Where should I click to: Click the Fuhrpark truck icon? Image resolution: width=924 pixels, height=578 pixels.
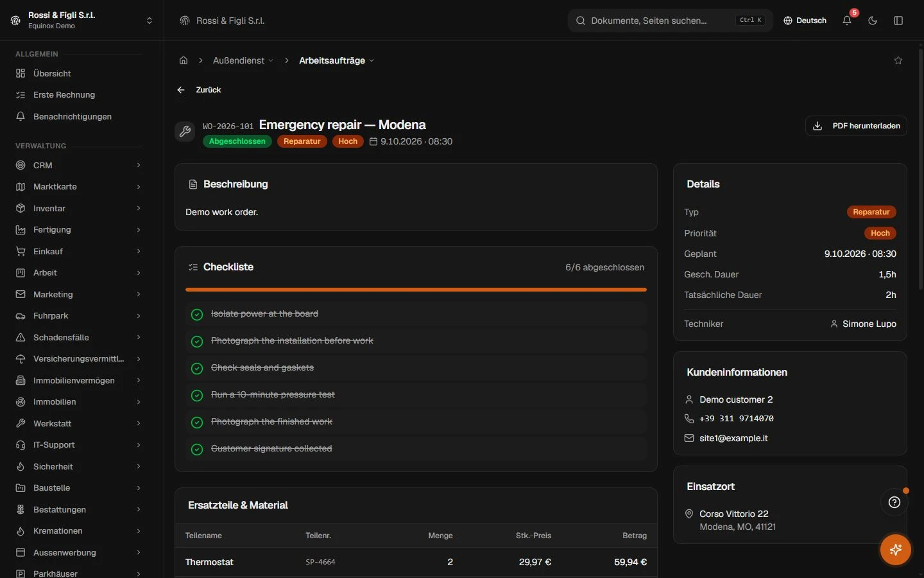[21, 316]
